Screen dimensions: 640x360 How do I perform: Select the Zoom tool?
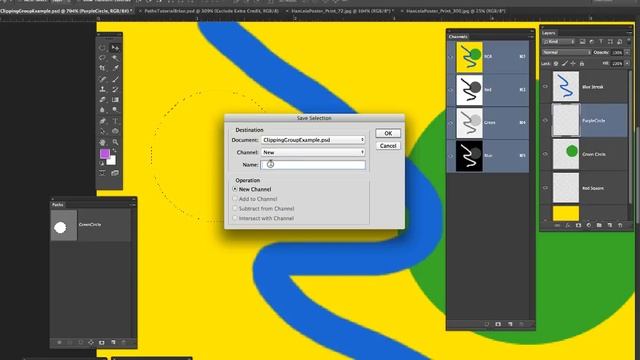(x=115, y=142)
